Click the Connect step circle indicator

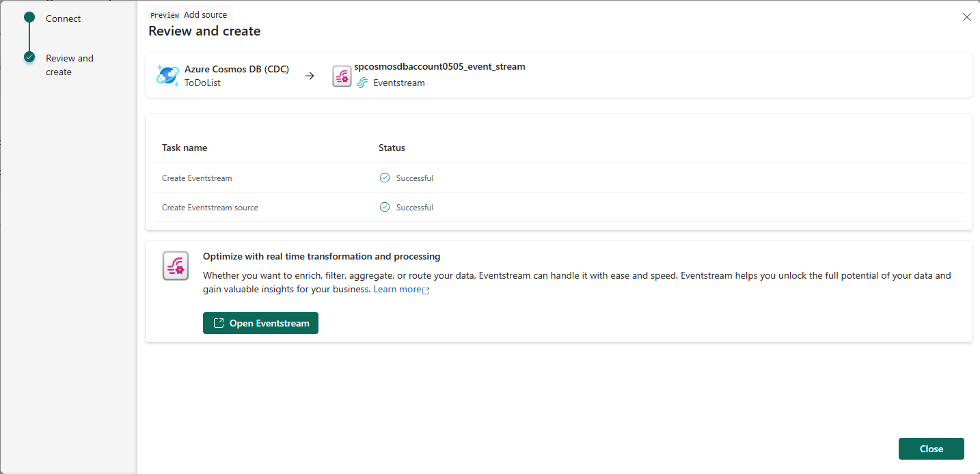click(x=29, y=17)
